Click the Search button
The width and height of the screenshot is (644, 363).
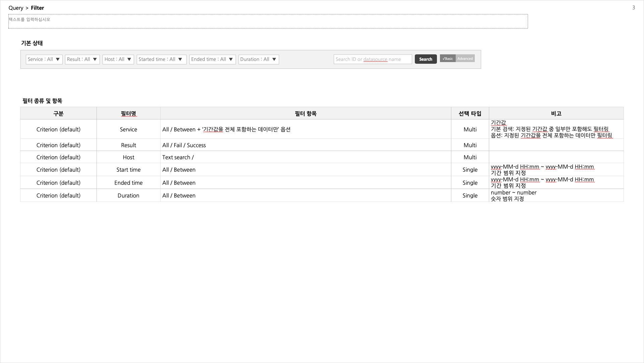tap(426, 59)
